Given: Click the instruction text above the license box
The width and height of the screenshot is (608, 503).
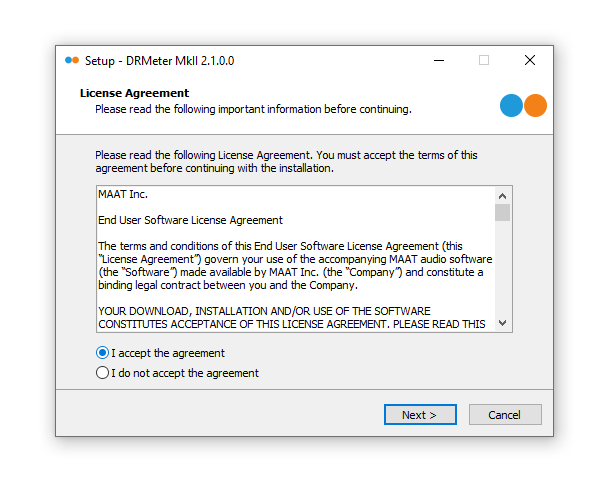Looking at the screenshot, I should click(x=286, y=161).
